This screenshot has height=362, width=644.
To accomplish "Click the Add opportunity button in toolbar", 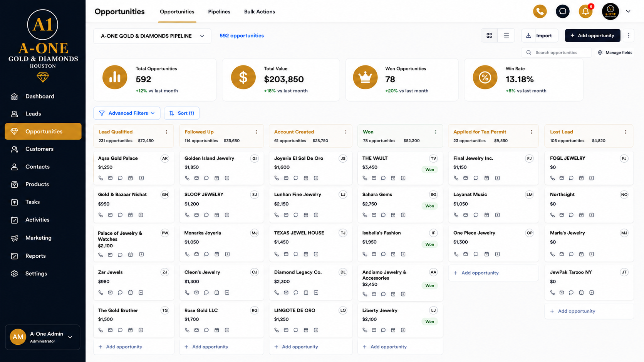I will [592, 35].
